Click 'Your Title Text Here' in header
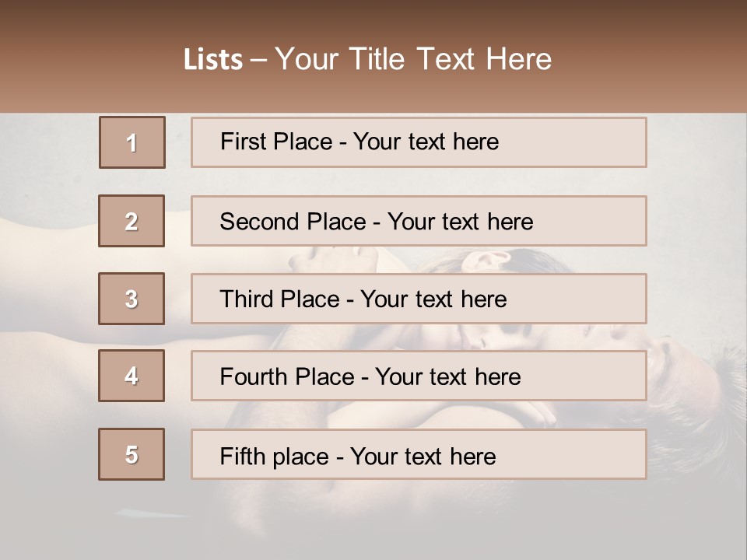The width and height of the screenshot is (747, 560). coord(413,59)
